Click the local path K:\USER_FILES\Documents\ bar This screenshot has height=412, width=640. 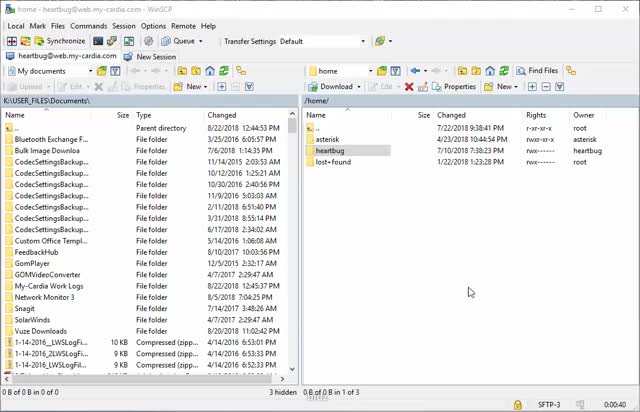(x=150, y=101)
